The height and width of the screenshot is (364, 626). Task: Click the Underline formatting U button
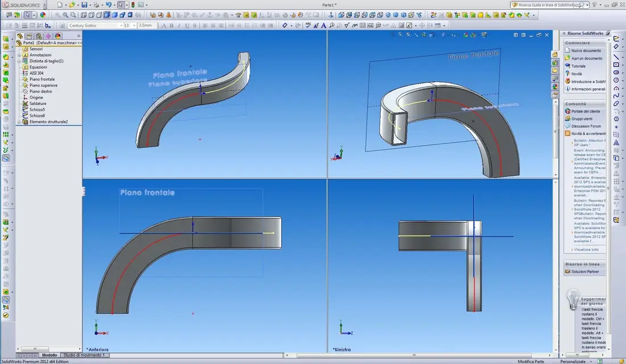point(187,25)
